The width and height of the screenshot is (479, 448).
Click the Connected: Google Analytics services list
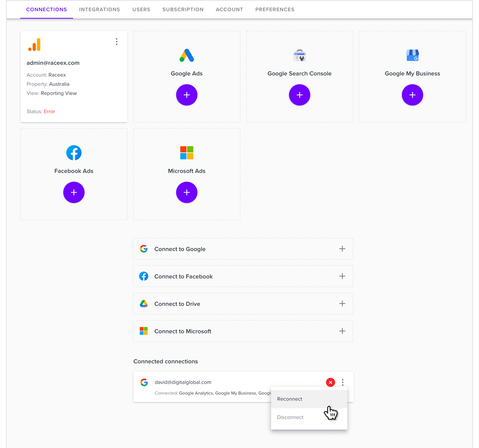213,393
